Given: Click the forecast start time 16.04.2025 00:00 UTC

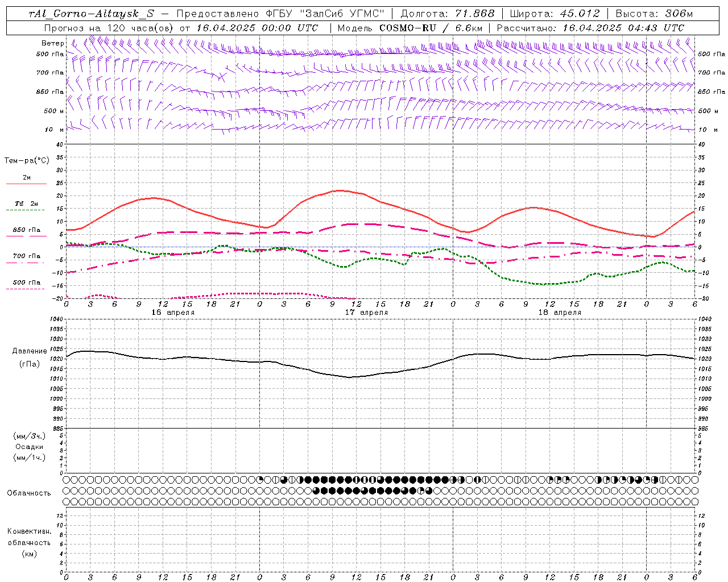Looking at the screenshot, I should coord(257,28).
